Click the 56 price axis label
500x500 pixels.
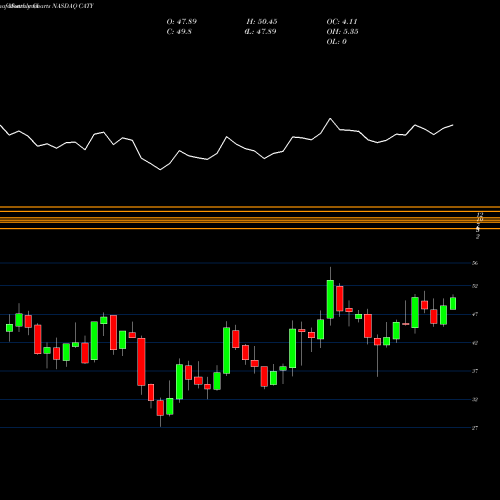475,263
